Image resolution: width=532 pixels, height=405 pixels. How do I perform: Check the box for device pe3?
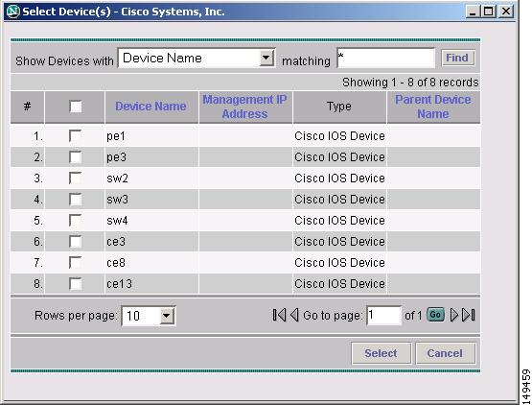click(75, 157)
